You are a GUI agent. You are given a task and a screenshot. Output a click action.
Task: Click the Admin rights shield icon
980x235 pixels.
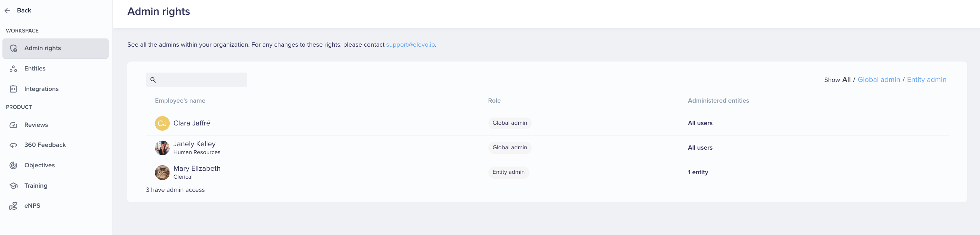point(13,48)
